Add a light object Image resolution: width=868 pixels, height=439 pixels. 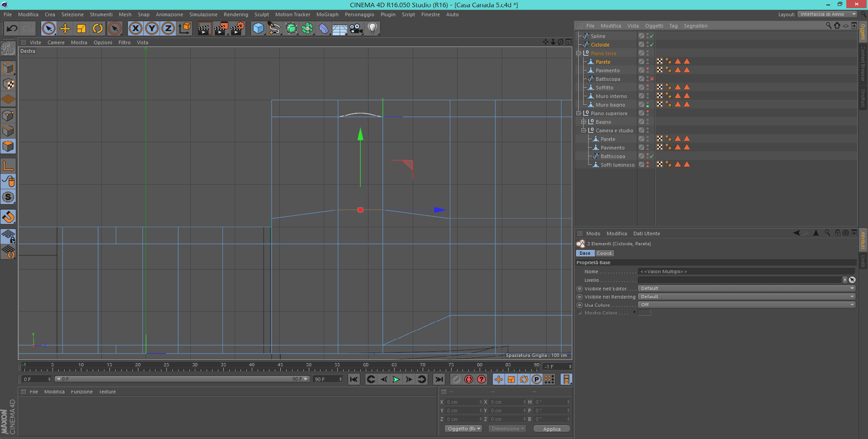pos(373,28)
